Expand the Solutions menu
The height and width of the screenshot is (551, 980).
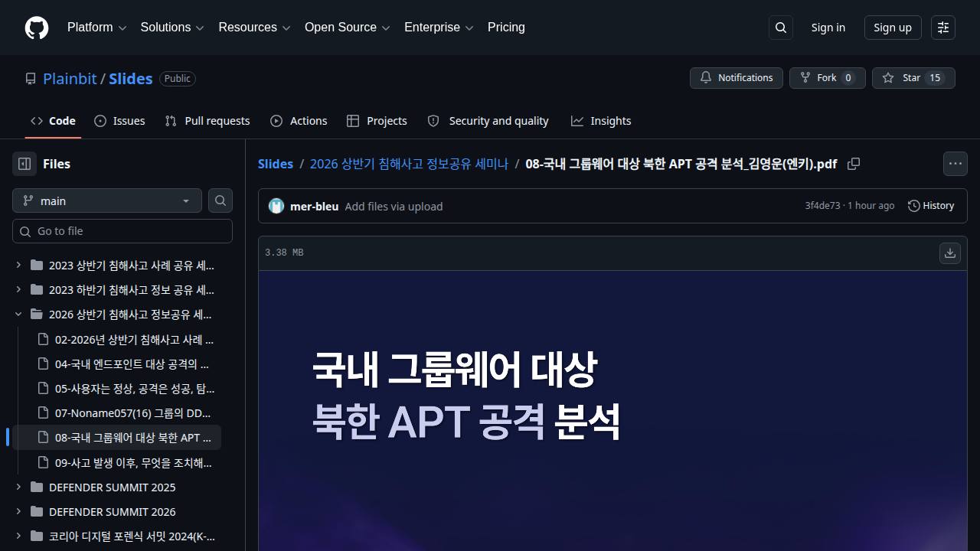point(172,28)
